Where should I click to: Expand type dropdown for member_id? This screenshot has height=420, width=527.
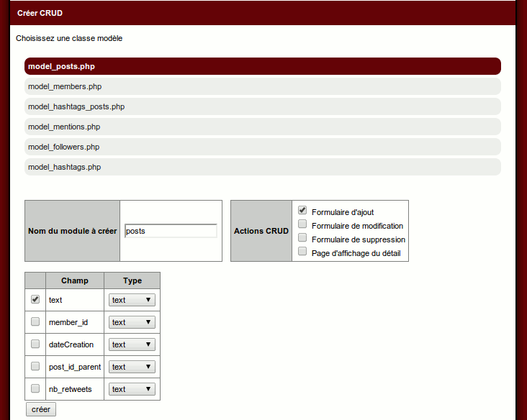[x=132, y=322]
